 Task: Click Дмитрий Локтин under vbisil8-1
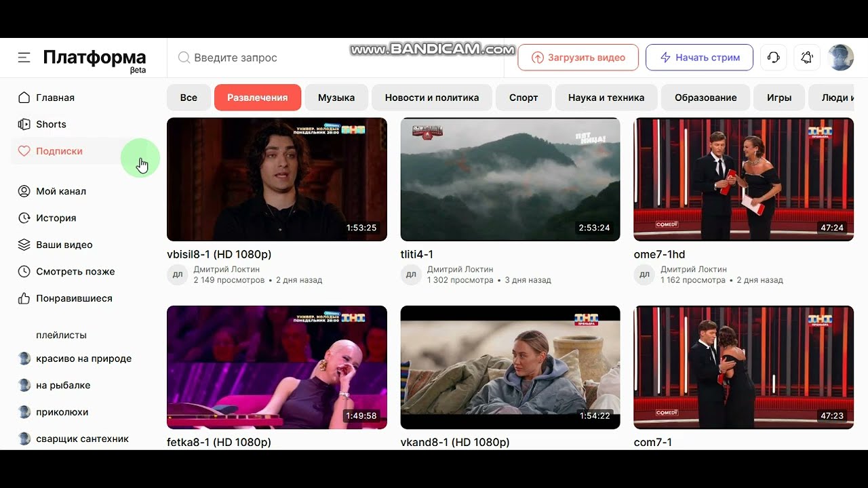(226, 269)
